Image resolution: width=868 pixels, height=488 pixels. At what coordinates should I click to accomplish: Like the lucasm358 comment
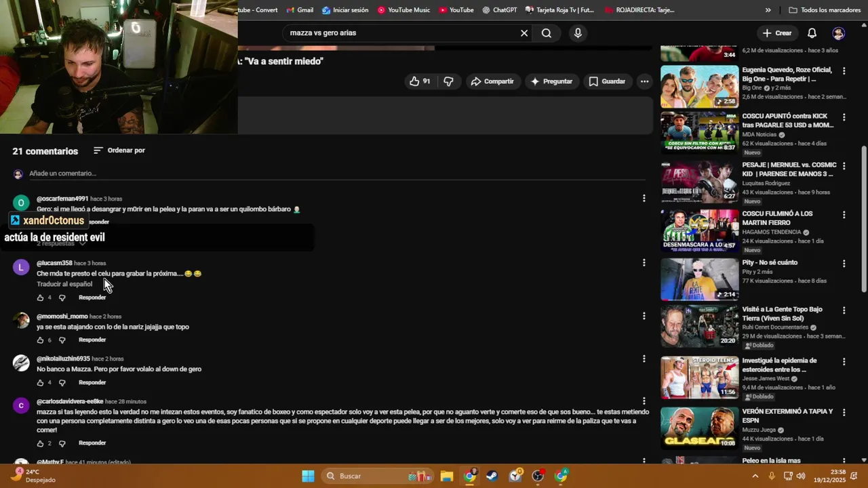point(40,298)
